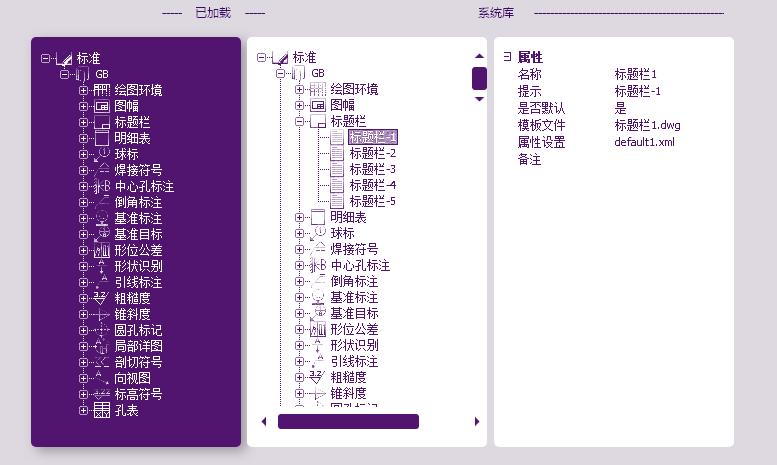Click the 是否默认 value 是
The height and width of the screenshot is (465, 777).
tap(620, 108)
